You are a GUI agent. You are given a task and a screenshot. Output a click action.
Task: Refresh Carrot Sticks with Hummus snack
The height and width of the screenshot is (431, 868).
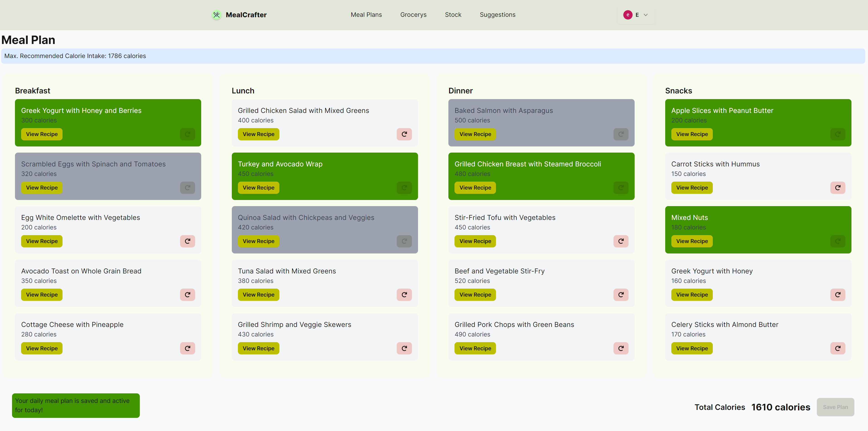[837, 187]
